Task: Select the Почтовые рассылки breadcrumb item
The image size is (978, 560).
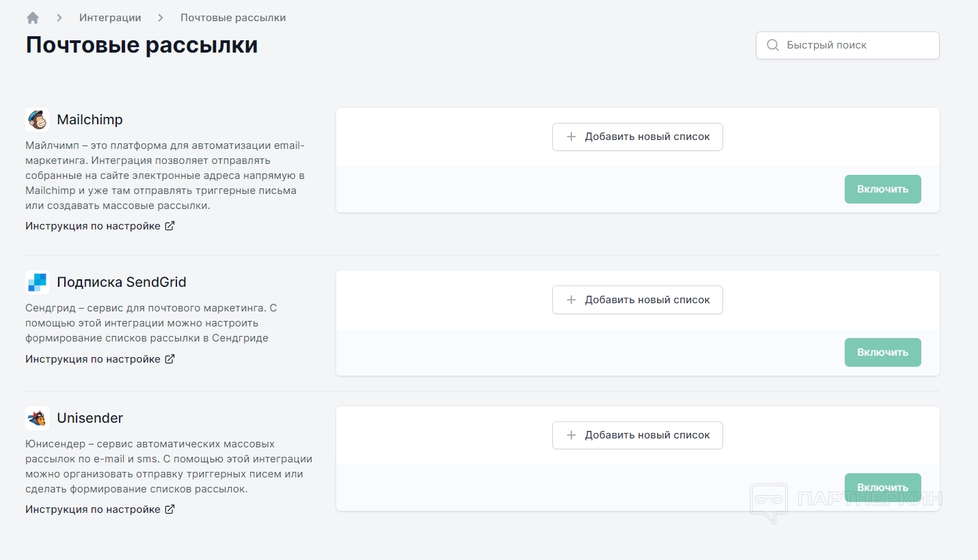Action: point(233,18)
